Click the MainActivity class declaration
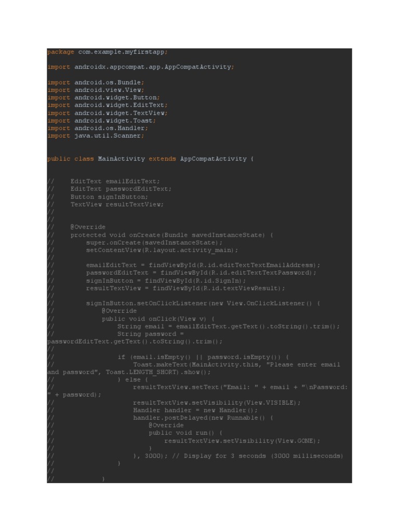399x532 pixels. click(x=150, y=159)
